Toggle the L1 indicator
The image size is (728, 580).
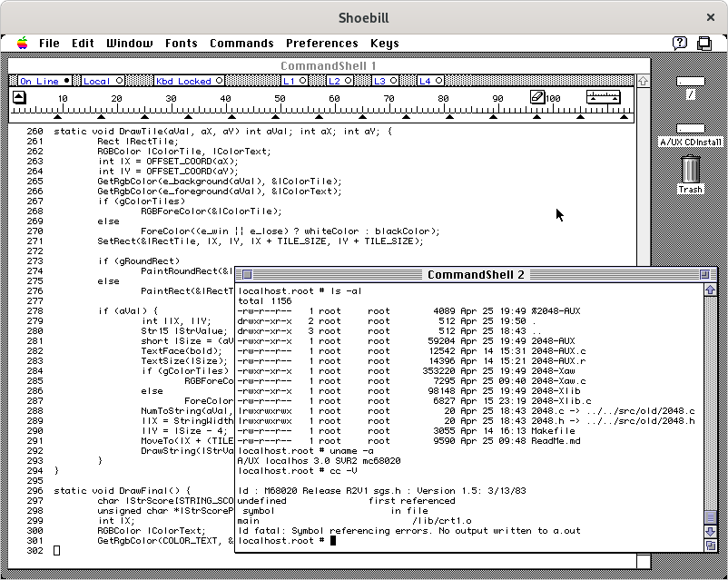point(294,81)
